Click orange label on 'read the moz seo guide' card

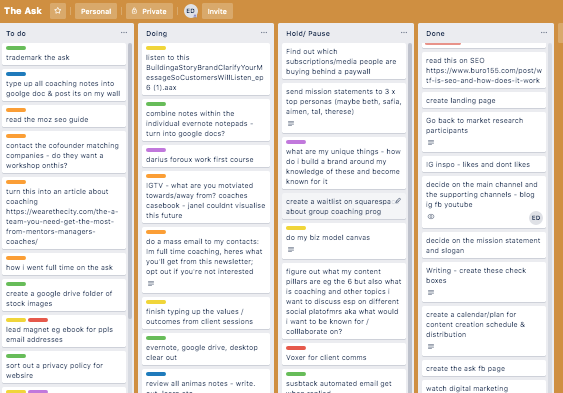pos(16,110)
